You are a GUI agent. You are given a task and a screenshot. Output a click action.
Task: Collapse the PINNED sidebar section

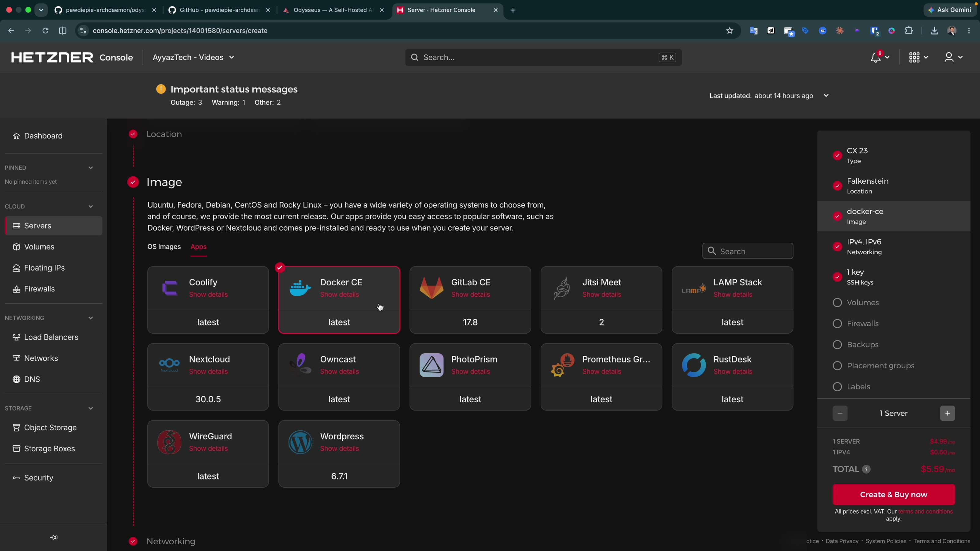pos(91,168)
